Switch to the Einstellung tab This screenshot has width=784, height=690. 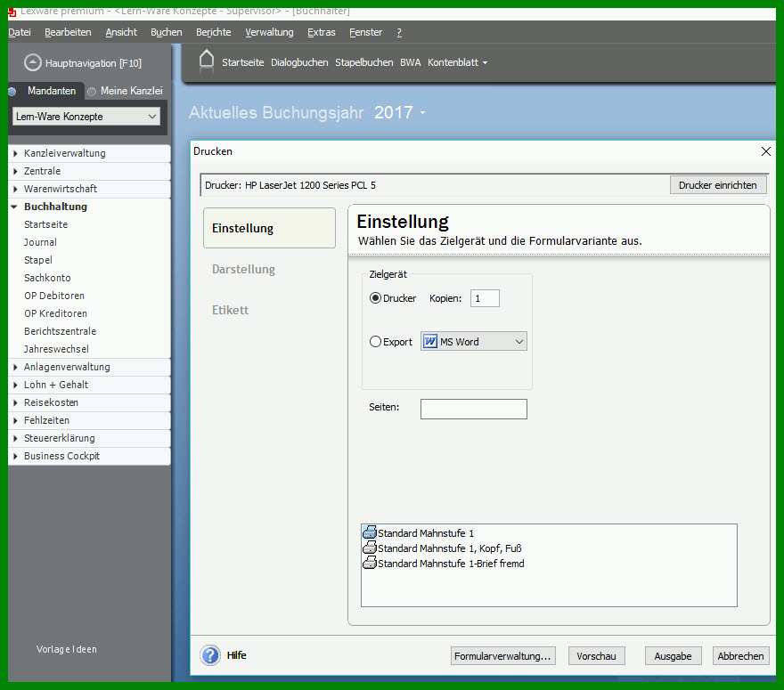[269, 228]
